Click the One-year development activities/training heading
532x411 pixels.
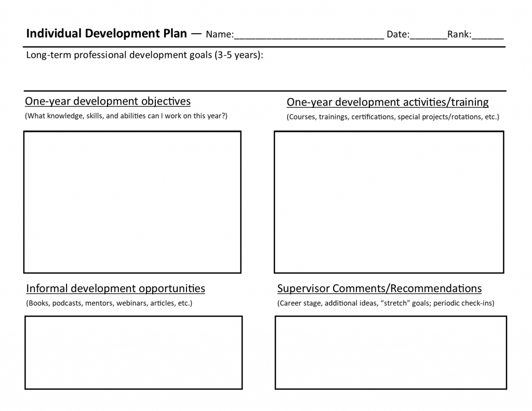click(x=387, y=102)
